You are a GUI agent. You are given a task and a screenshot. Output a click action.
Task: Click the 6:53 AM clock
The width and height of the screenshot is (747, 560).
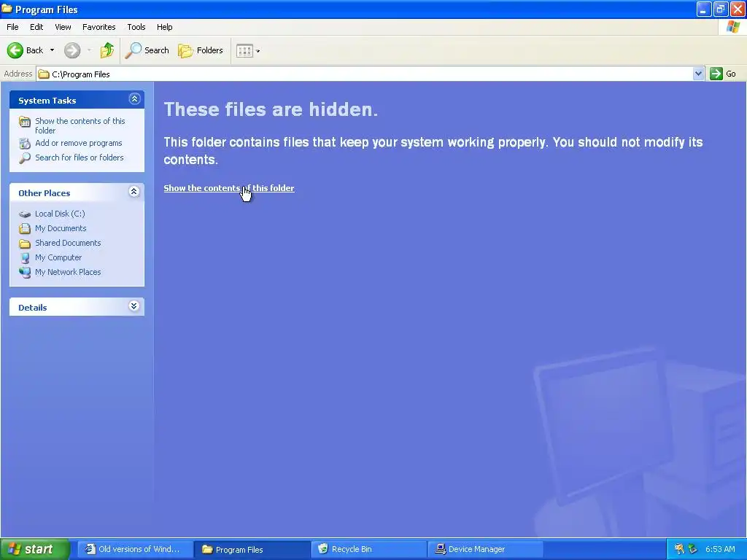pyautogui.click(x=720, y=549)
